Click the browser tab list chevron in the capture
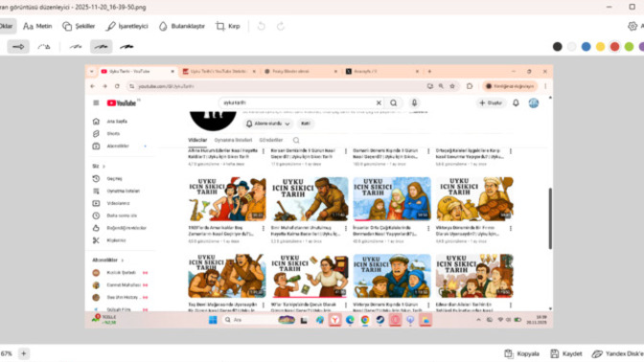This screenshot has width=644, height=362. [x=92, y=72]
